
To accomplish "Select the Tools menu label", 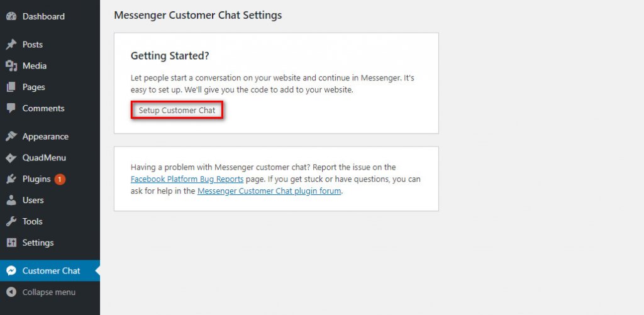I will point(33,221).
